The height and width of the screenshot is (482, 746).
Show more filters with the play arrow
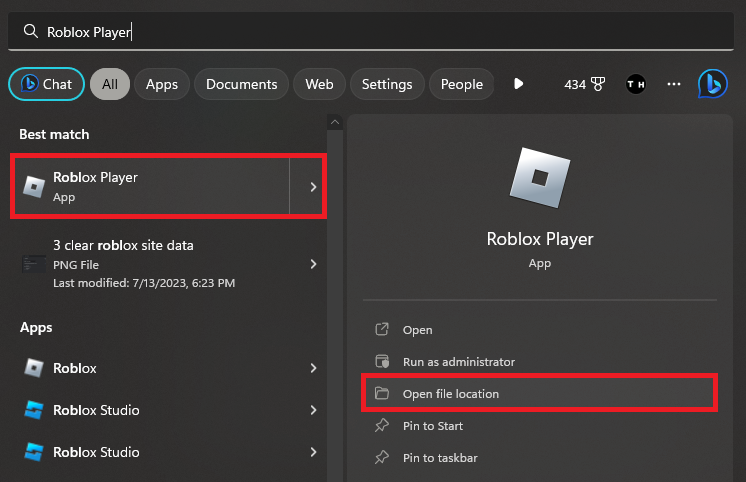click(x=519, y=84)
